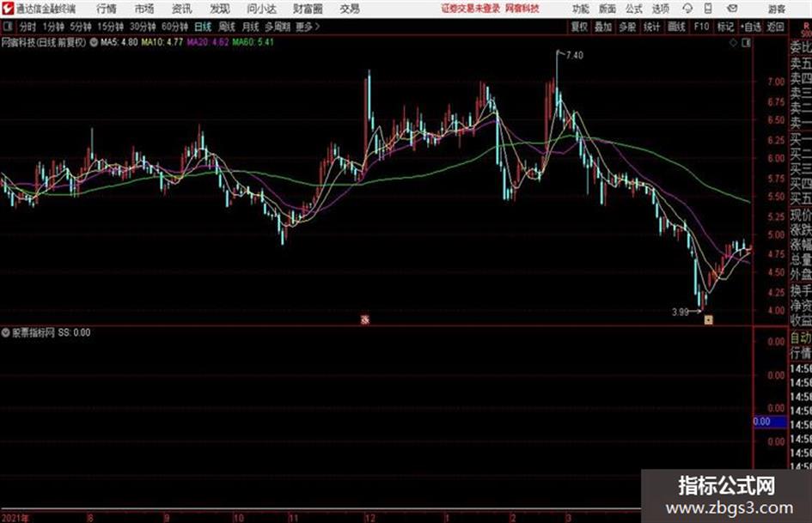Open the 版面 menu
Image resolution: width=812 pixels, height=523 pixels.
607,9
